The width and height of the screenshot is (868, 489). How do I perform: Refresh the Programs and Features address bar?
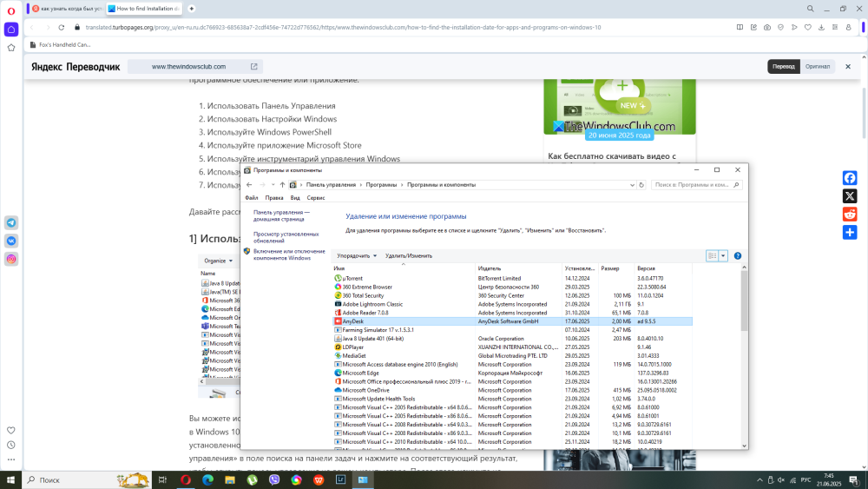(641, 185)
